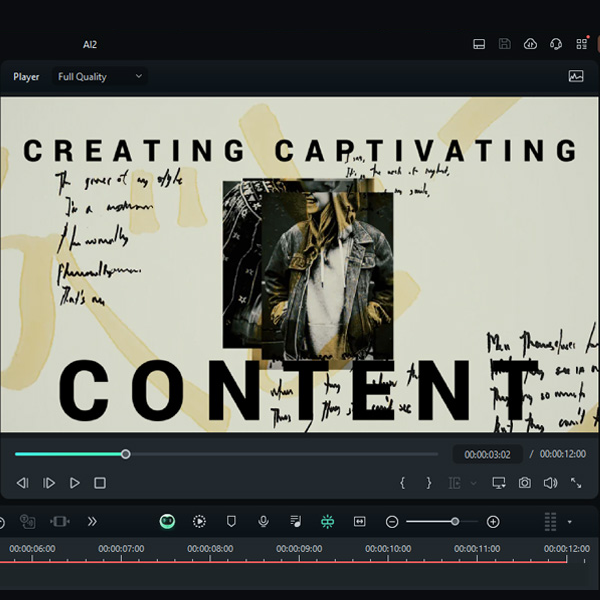Click the cloud upload icon

(531, 44)
